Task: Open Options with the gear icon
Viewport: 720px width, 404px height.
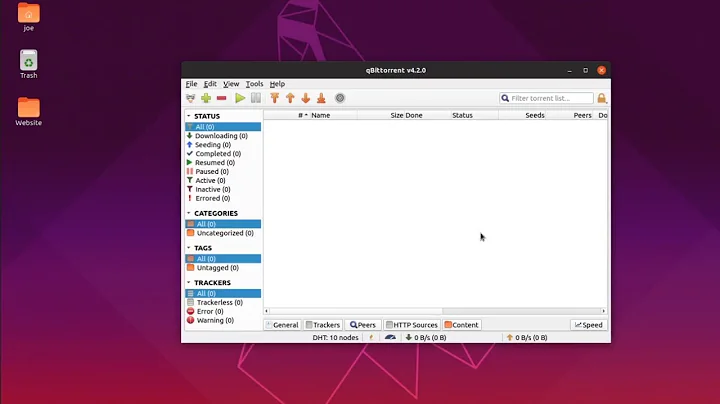Action: click(x=340, y=98)
